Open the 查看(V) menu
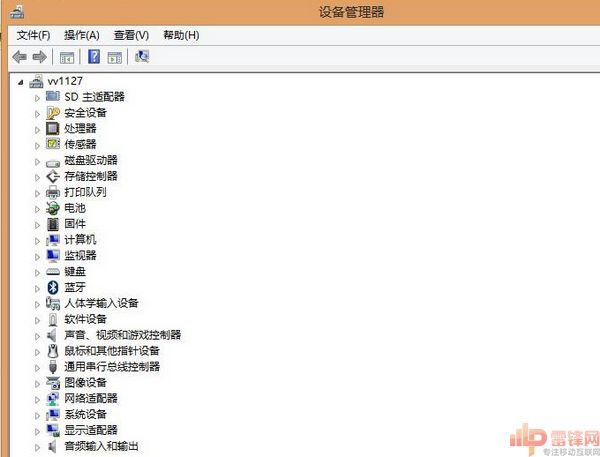The height and width of the screenshot is (457, 600). (x=131, y=35)
